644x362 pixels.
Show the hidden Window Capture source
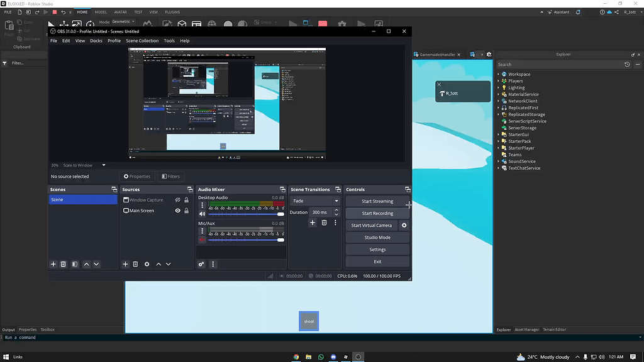(x=177, y=200)
